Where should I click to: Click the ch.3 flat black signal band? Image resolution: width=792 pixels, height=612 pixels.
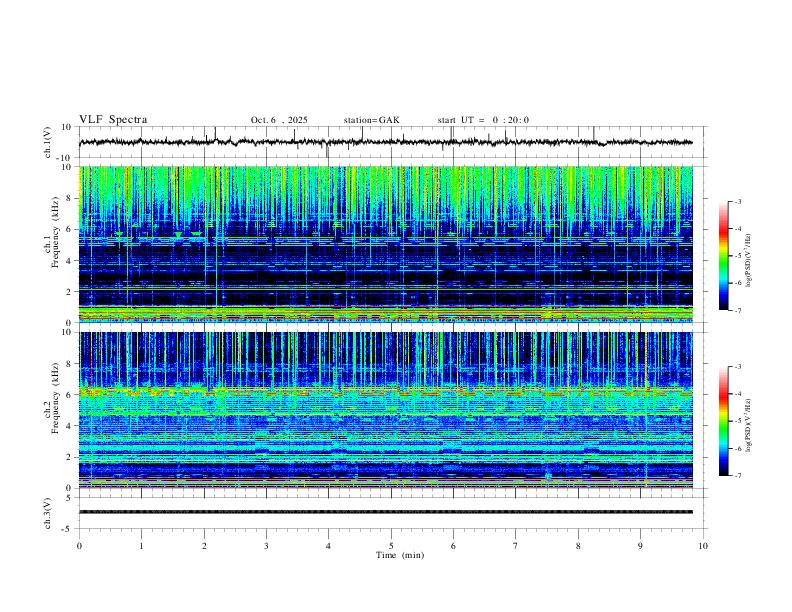point(385,512)
